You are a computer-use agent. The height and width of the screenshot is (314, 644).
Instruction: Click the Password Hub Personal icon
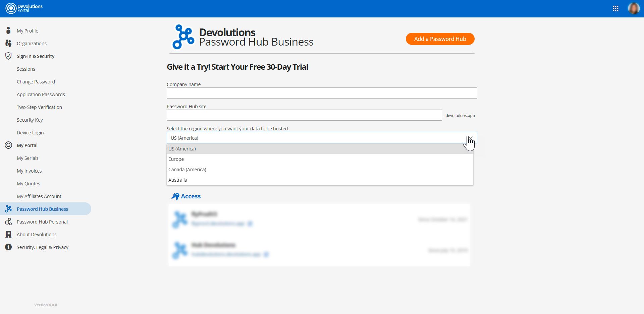pyautogui.click(x=8, y=222)
